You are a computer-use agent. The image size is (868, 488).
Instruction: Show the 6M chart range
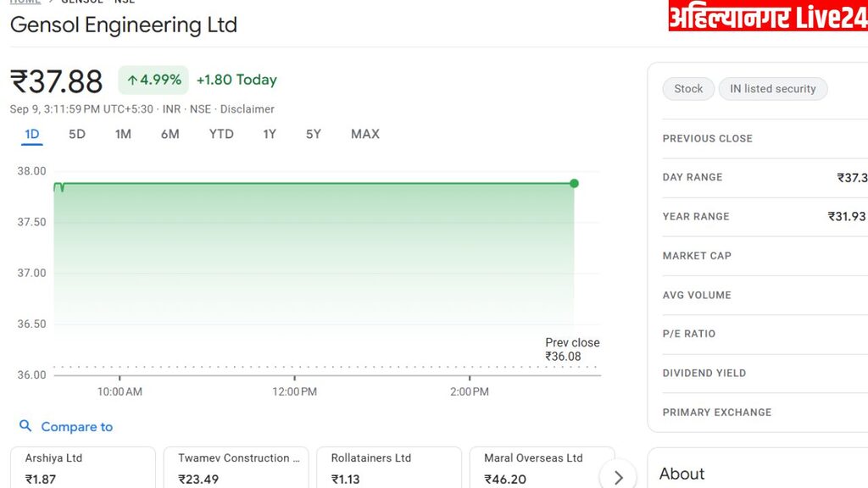click(170, 134)
